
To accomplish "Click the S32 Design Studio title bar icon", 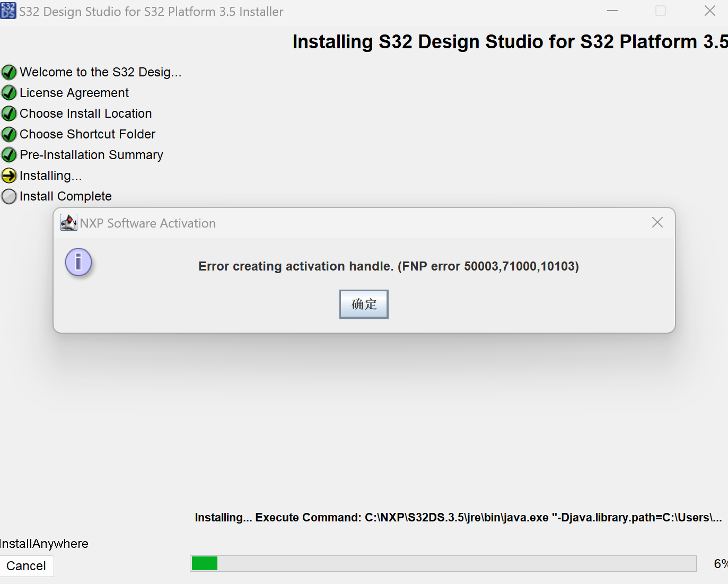I will [8, 11].
